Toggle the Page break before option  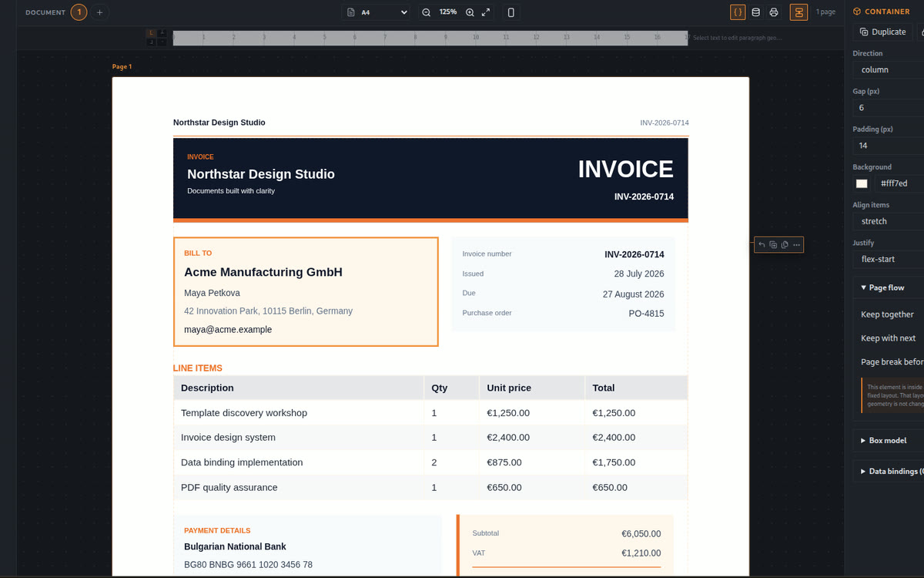click(x=892, y=362)
